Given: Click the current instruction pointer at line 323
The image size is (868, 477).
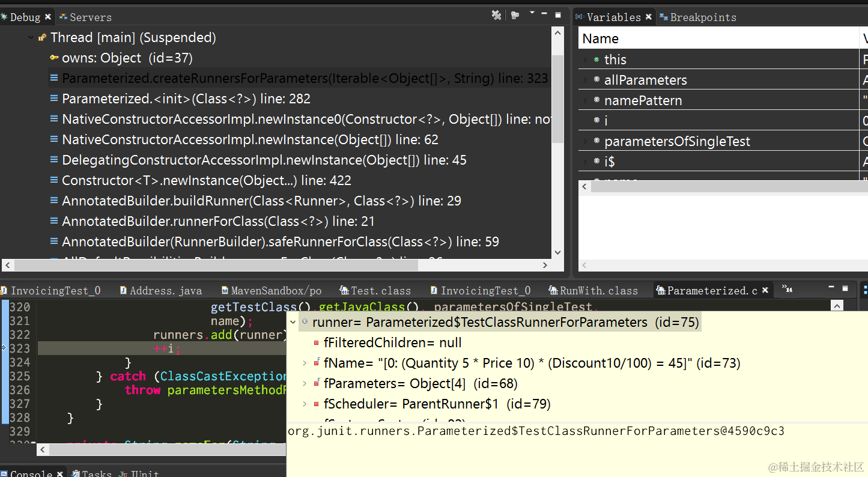Looking at the screenshot, I should [x=4, y=348].
